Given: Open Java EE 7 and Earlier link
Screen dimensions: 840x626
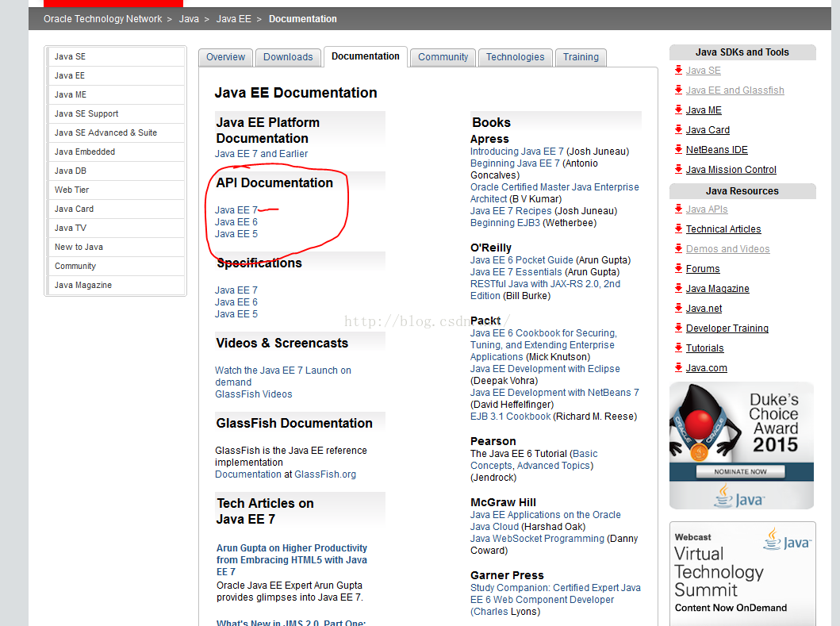Looking at the screenshot, I should [262, 154].
